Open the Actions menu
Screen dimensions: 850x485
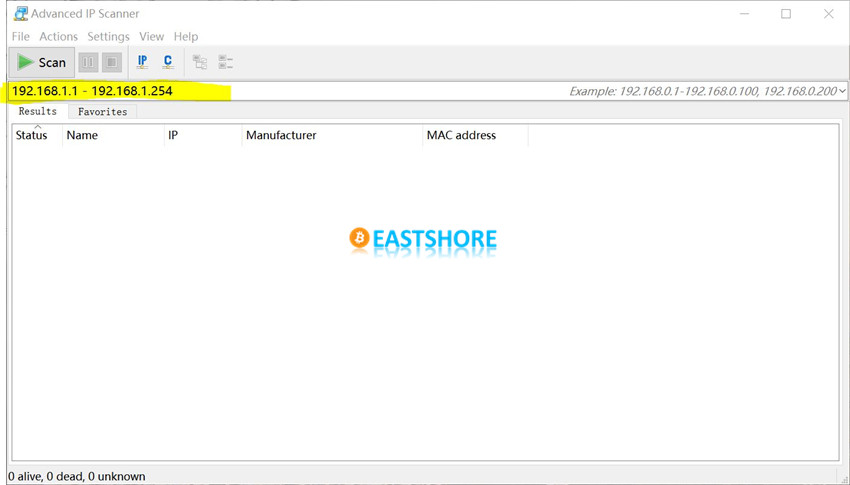(59, 37)
